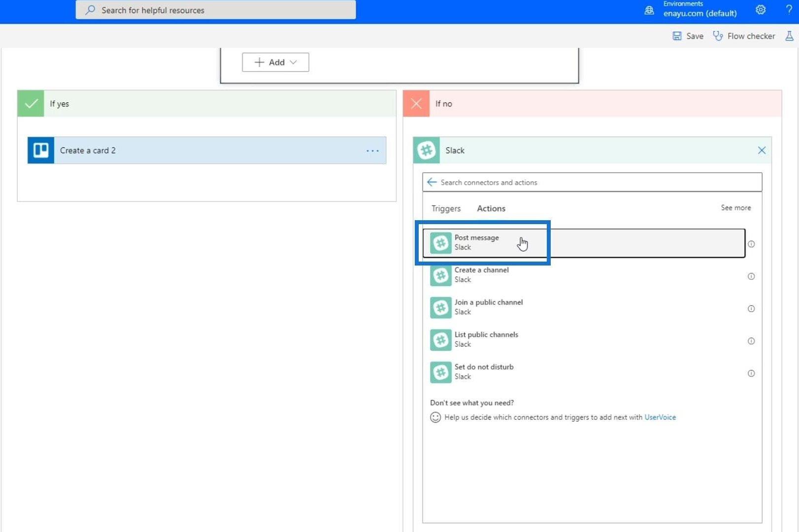Click the search magnifier icon in top bar
This screenshot has width=799, height=532.
[x=90, y=10]
